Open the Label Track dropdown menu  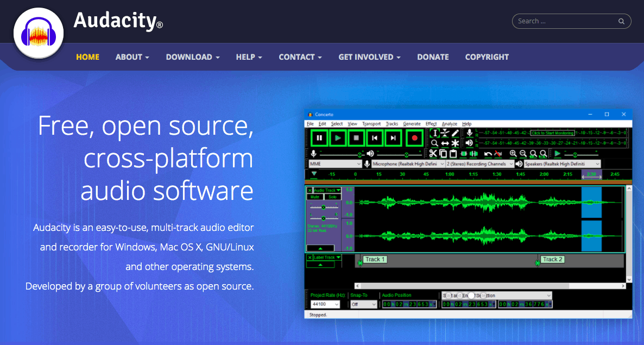point(327,258)
